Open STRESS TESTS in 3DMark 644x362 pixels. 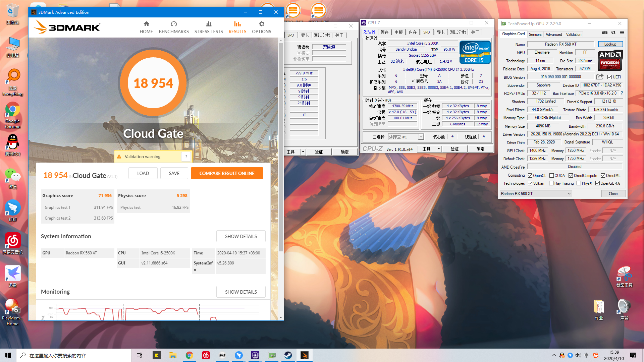(209, 27)
